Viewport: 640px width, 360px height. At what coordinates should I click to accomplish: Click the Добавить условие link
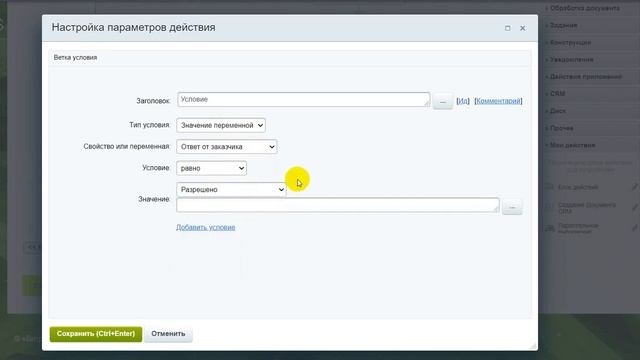tap(206, 227)
